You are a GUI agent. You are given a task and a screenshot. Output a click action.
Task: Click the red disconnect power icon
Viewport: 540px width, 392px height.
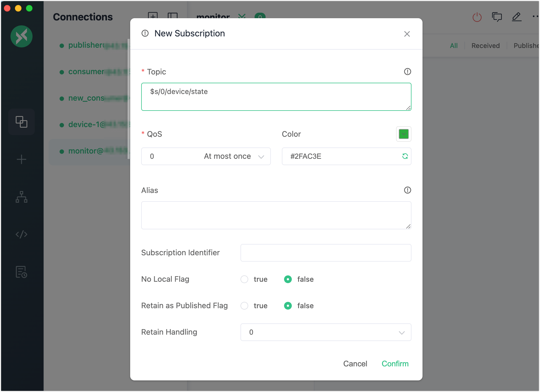pos(477,17)
